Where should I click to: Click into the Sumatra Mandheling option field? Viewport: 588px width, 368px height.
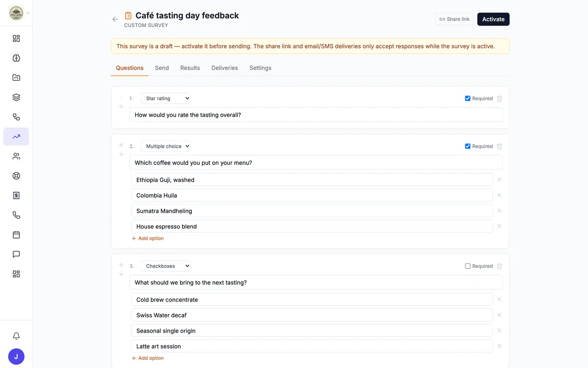[x=312, y=211]
